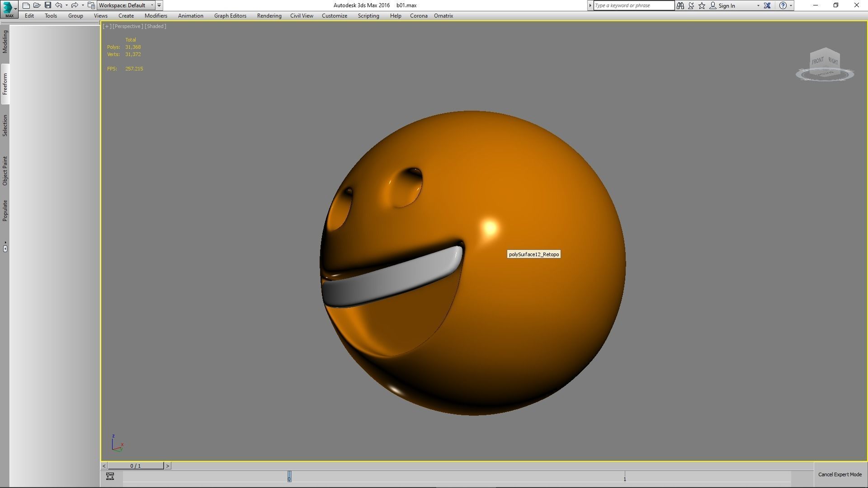Click the Sign In link
868x488 pixels.
(x=726, y=6)
